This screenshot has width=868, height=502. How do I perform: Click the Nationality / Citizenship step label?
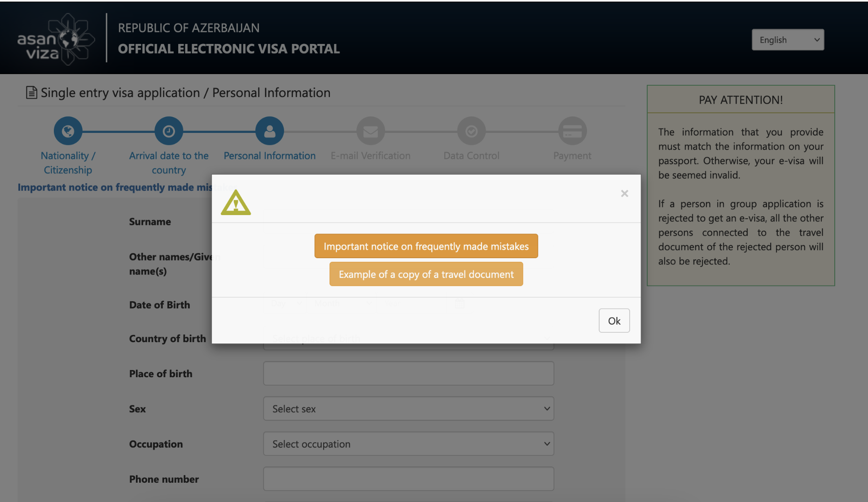point(68,163)
